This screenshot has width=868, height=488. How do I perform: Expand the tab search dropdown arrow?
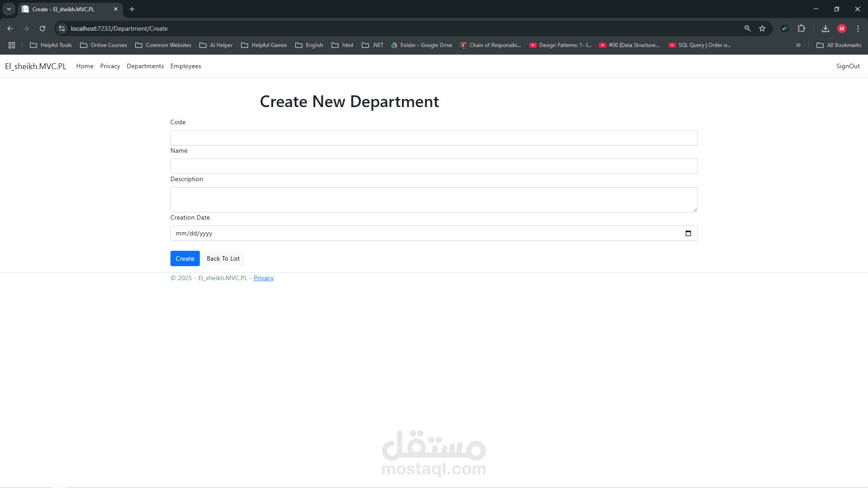point(9,9)
